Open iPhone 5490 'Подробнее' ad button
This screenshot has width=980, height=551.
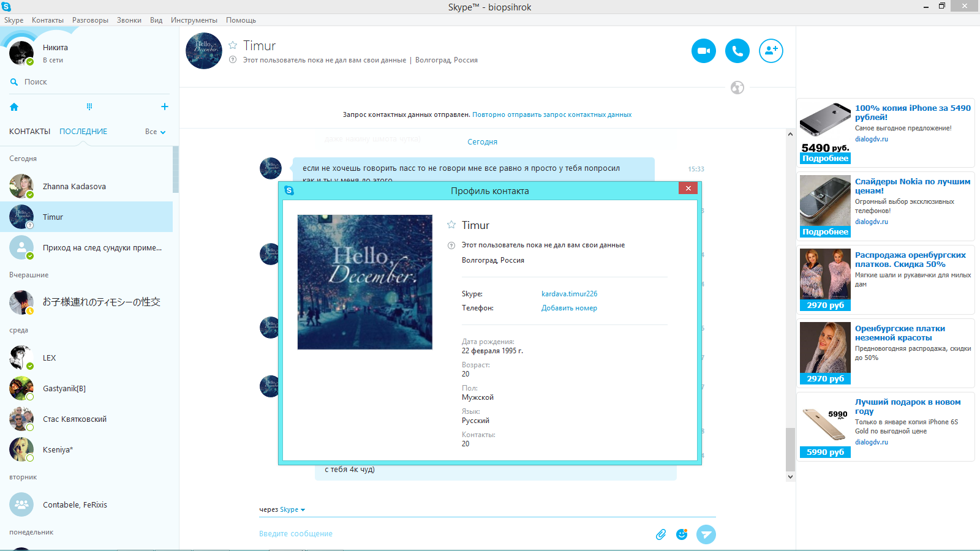click(825, 159)
